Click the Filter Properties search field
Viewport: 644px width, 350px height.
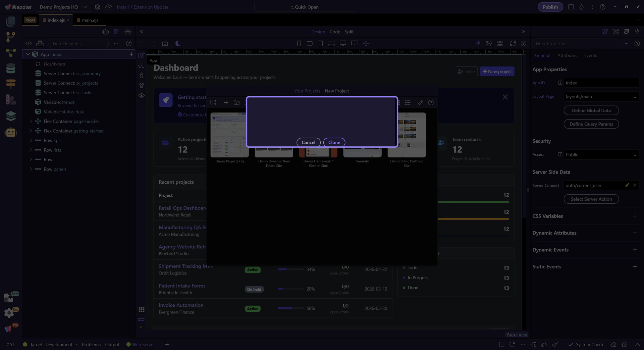coord(575,44)
